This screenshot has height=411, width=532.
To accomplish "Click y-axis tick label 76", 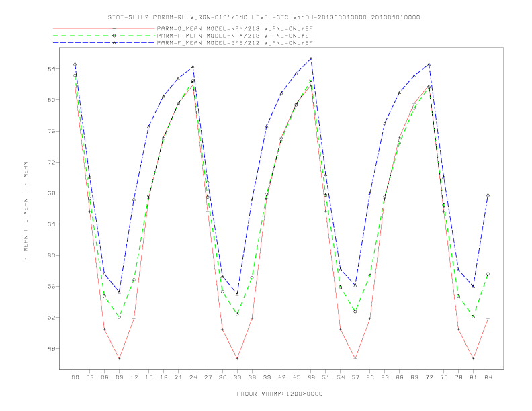I will tap(51, 131).
